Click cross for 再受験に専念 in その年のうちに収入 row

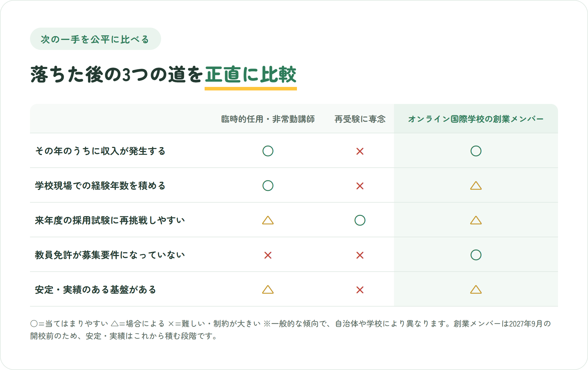coord(360,151)
